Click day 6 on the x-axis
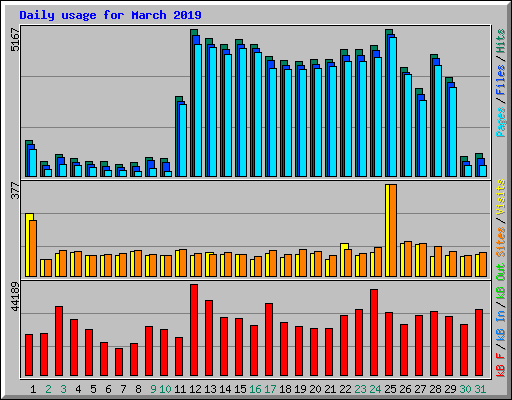This screenshot has width=512, height=400. [108, 389]
